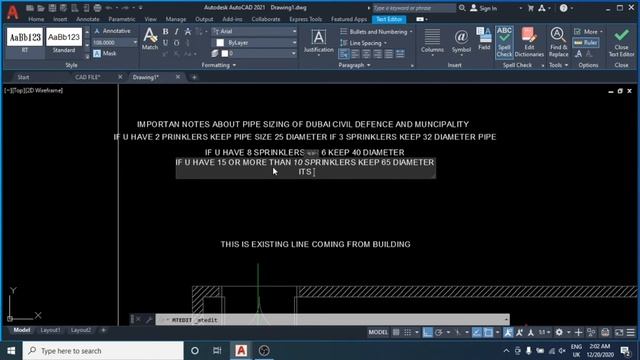Image resolution: width=640 pixels, height=360 pixels.
Task: Open the Insert ribbon tab
Action: coord(60,19)
